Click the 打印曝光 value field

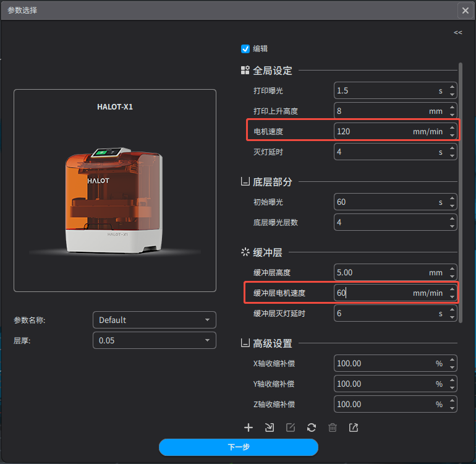click(x=395, y=90)
